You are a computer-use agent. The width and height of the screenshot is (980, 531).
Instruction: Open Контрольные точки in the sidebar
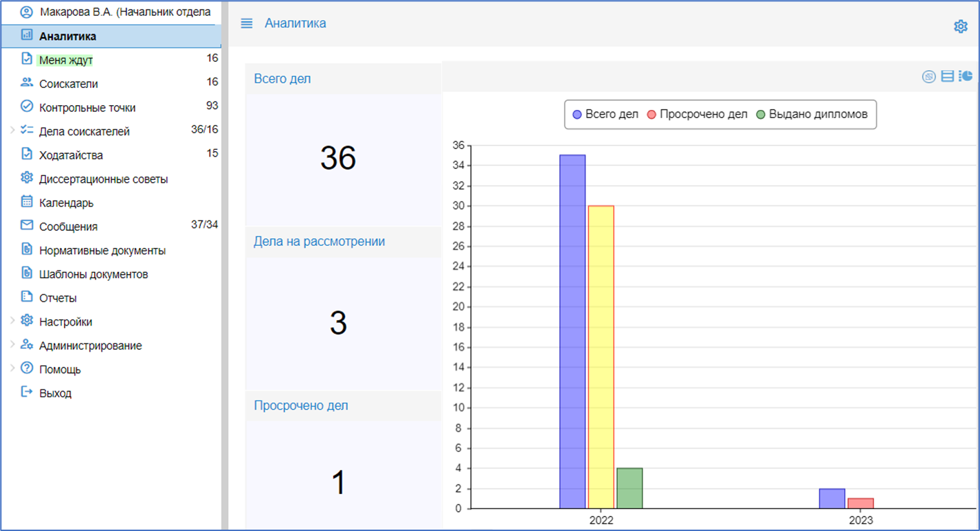pos(87,108)
